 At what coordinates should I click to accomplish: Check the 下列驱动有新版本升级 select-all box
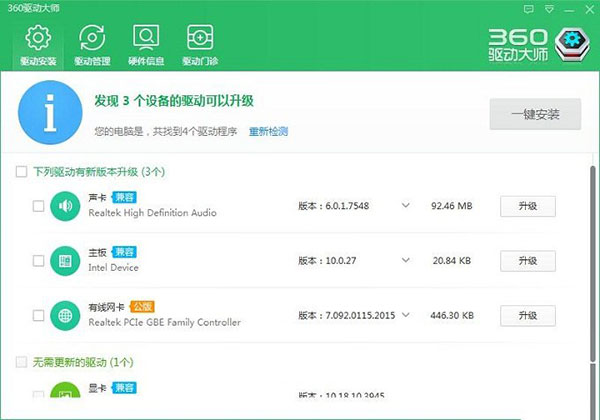[x=21, y=172]
